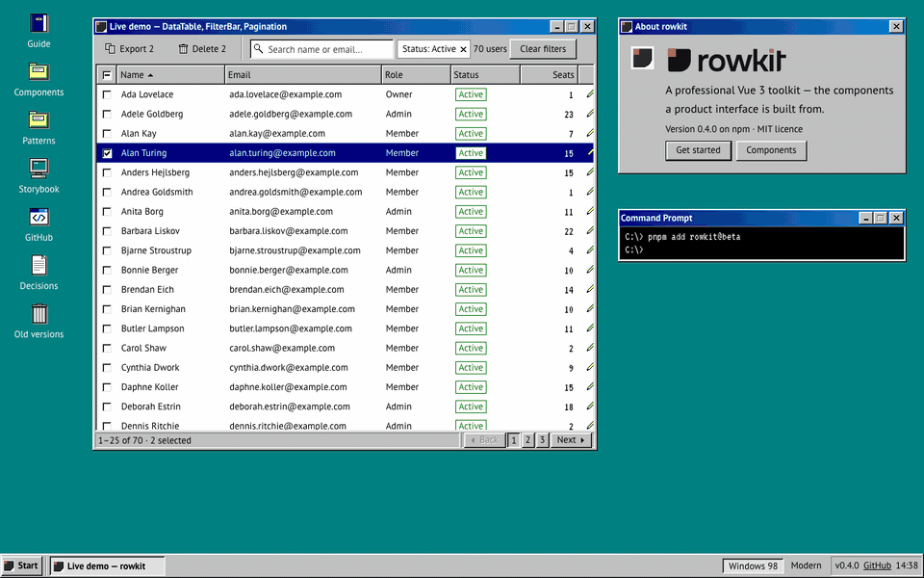Open the Decisions document icon
924x578 pixels.
[38, 273]
